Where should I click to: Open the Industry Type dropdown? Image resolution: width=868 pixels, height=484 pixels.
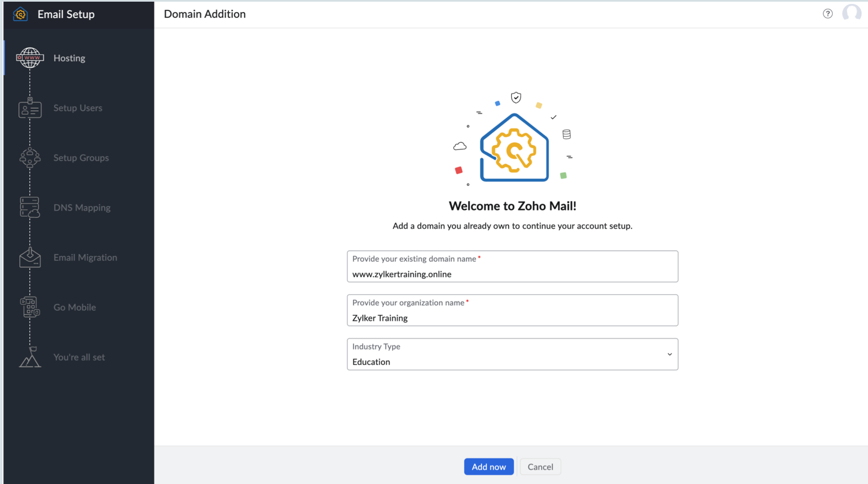512,354
